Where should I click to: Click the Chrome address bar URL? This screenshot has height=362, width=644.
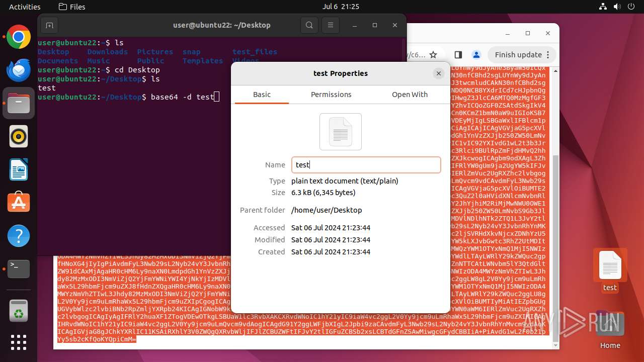coord(417,55)
